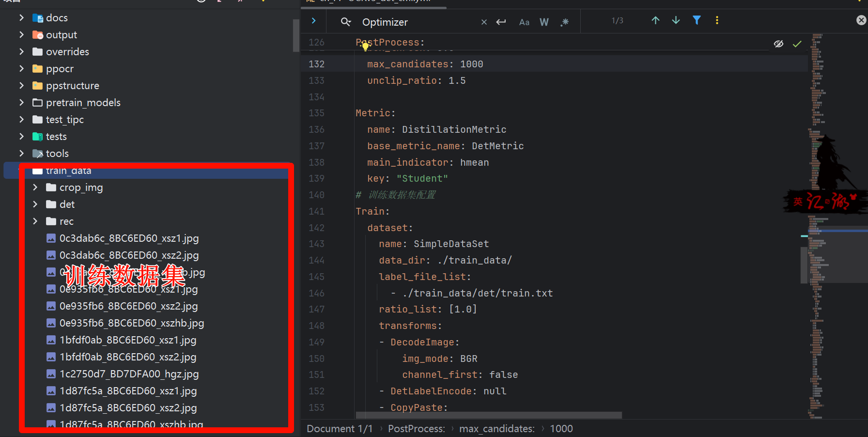Click the image icon of 1bfdf0ab_8BC6ED60_xsz1.jpg
The width and height of the screenshot is (868, 437).
51,340
